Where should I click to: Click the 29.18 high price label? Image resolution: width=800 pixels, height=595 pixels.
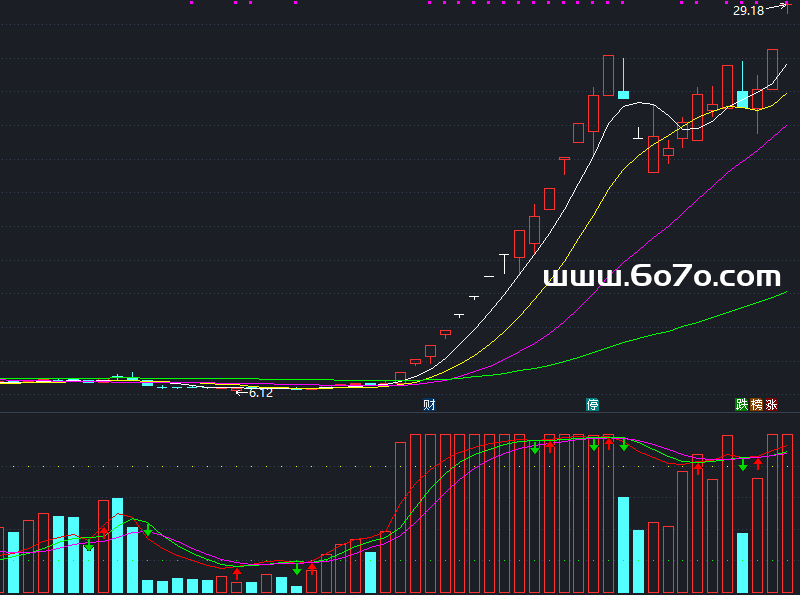[x=748, y=11]
